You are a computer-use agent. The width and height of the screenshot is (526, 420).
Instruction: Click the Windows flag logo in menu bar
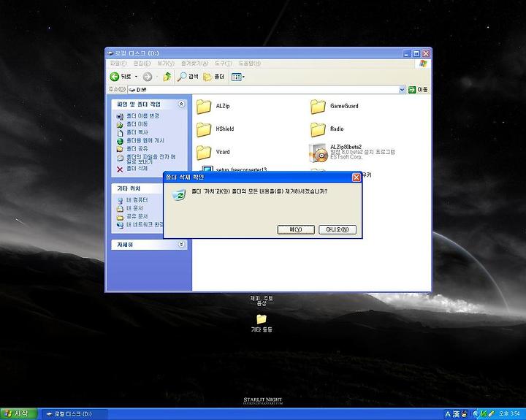click(x=423, y=64)
